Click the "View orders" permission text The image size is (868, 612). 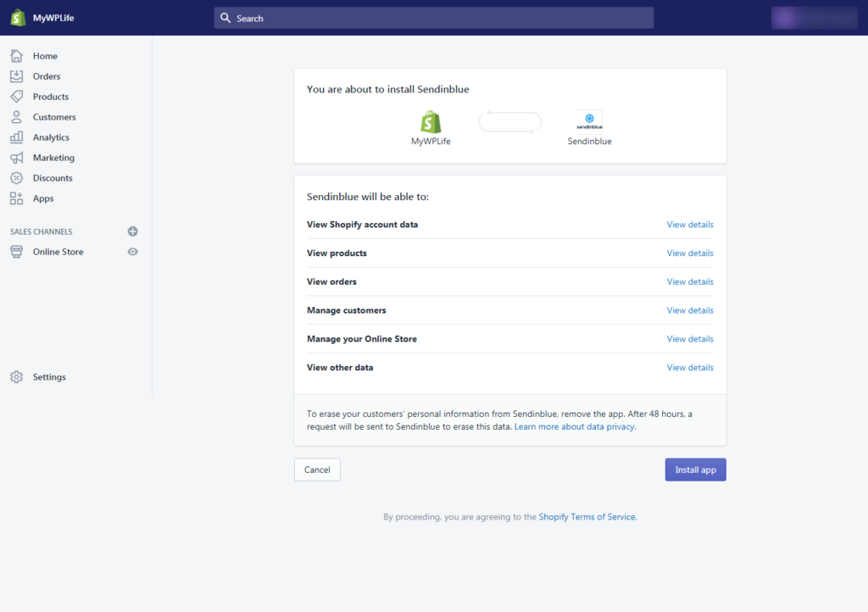point(331,281)
